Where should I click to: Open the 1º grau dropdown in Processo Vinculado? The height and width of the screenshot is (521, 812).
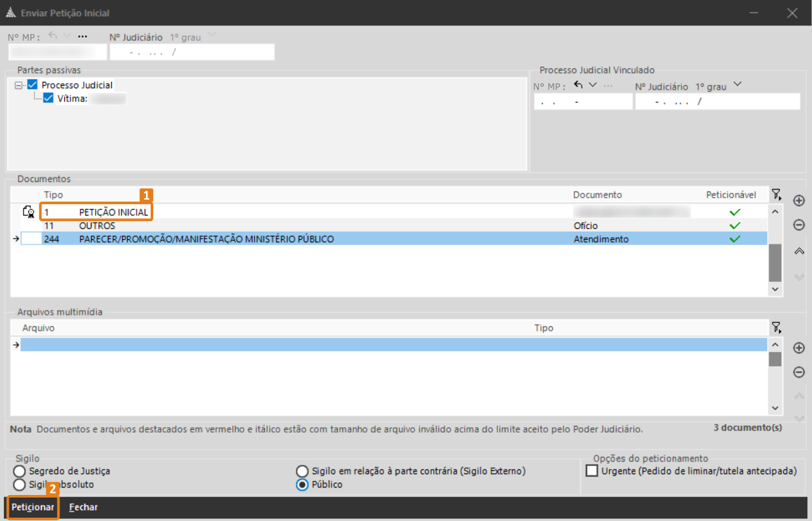738,84
